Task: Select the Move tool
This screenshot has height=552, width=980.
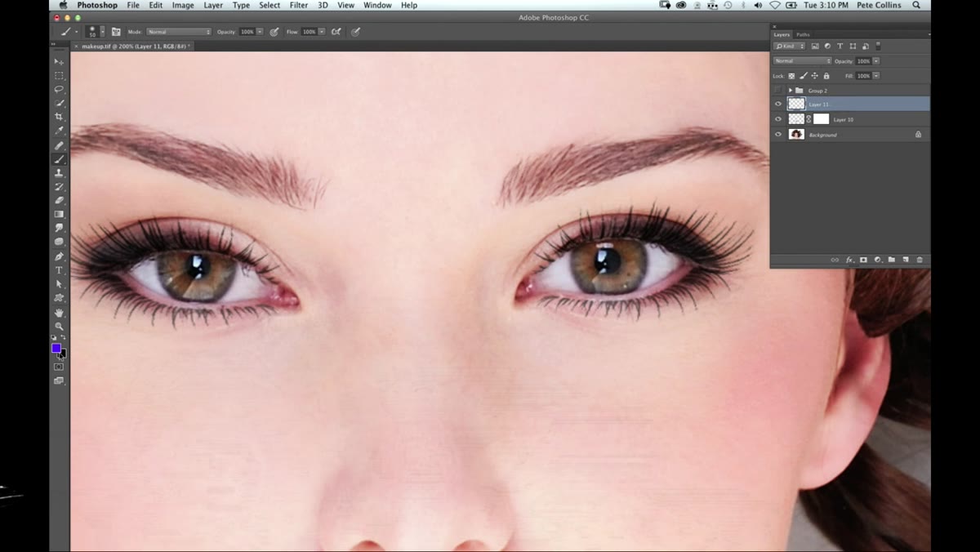Action: [x=59, y=61]
